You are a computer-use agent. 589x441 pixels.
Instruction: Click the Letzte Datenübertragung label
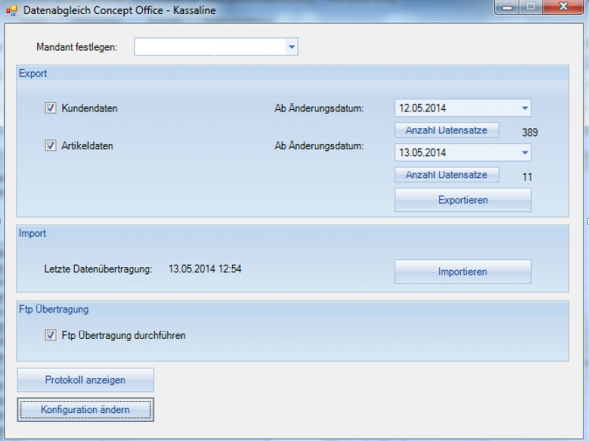[x=98, y=269]
